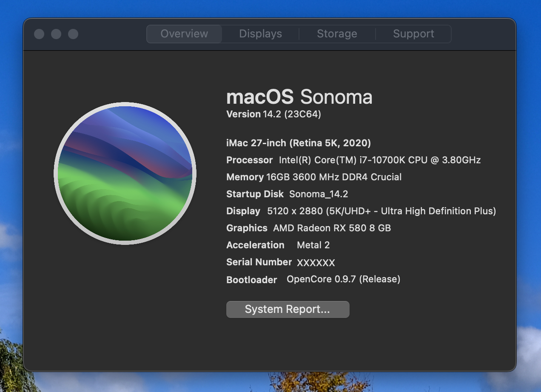Select the Storage tab

[x=337, y=34]
